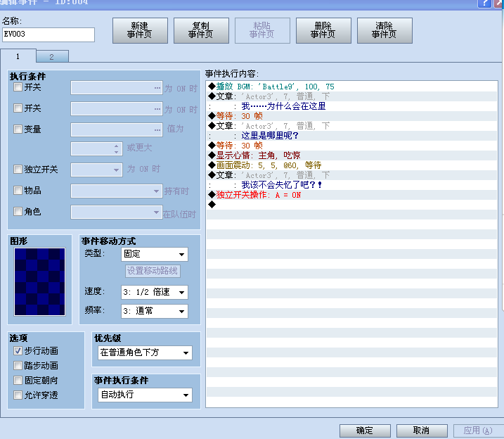Confirm with the 确定 button
This screenshot has height=439, width=504.
365,431
